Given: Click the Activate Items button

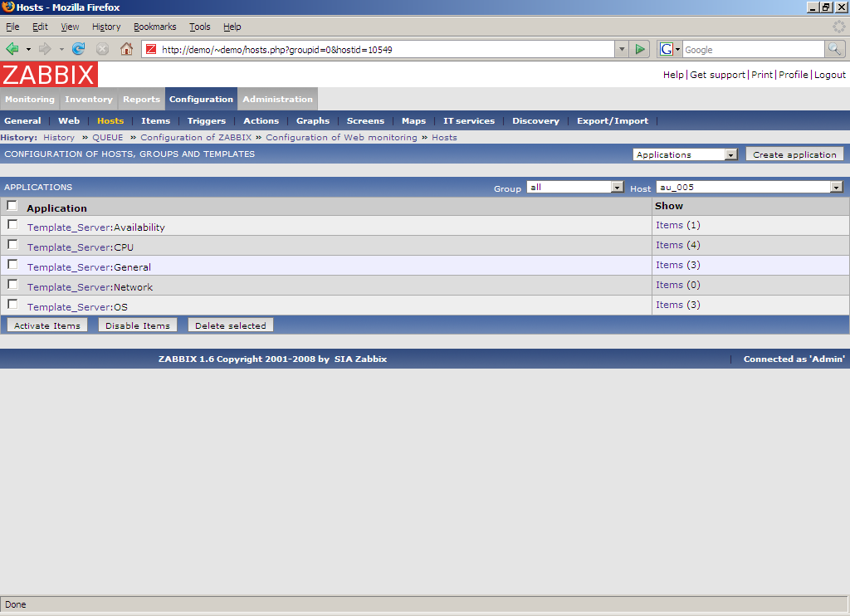Looking at the screenshot, I should click(47, 325).
